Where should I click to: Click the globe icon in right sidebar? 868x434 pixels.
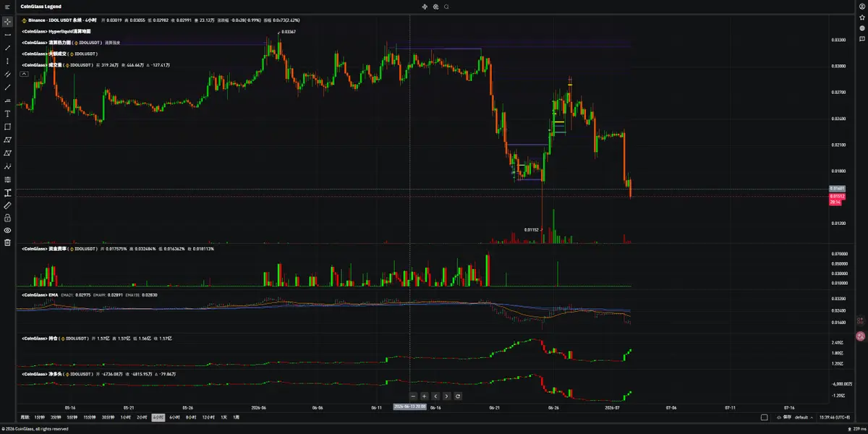tap(861, 27)
